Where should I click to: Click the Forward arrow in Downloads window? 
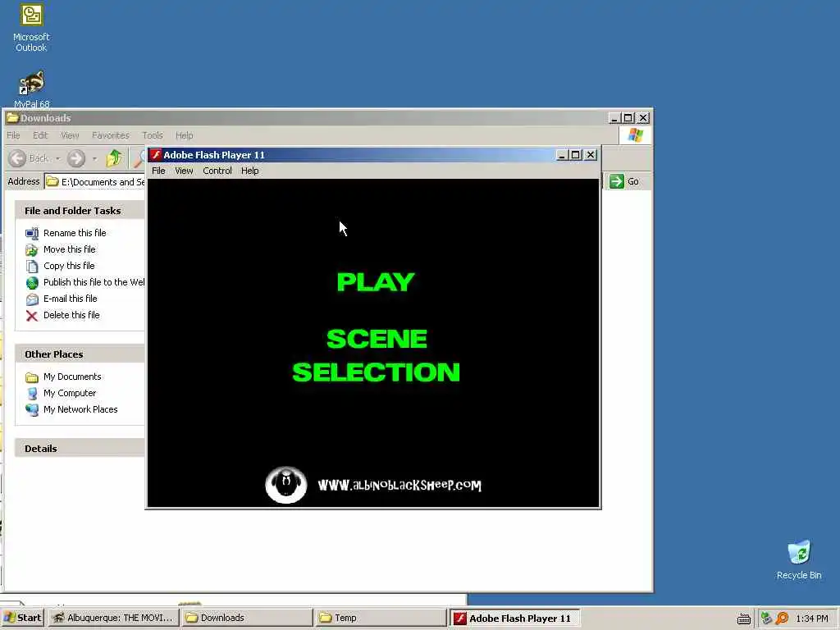coord(76,158)
